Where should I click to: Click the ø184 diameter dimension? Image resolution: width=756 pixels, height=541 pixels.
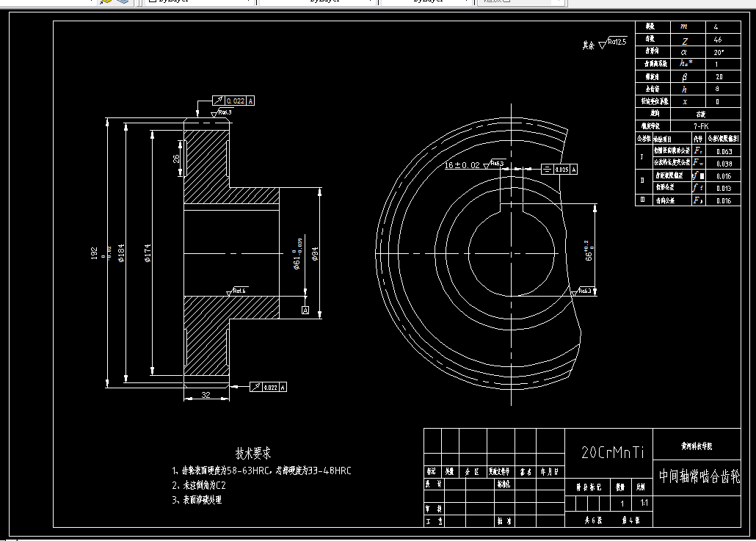122,253
